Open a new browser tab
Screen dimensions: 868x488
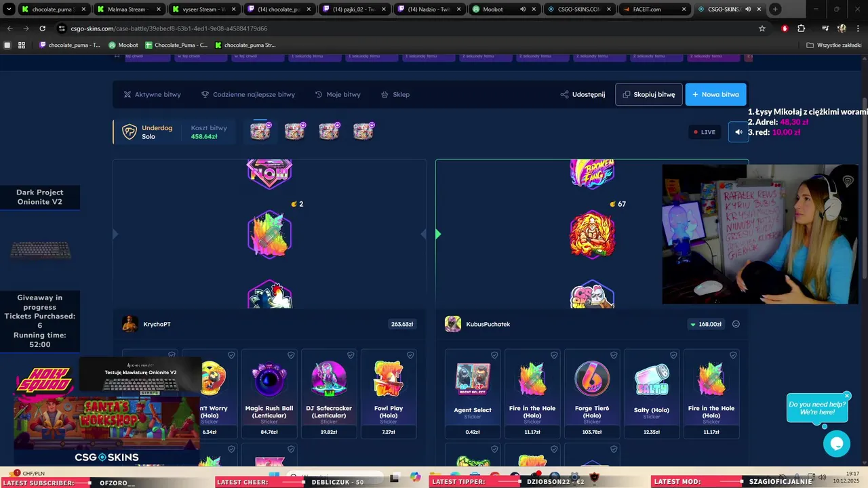[775, 9]
